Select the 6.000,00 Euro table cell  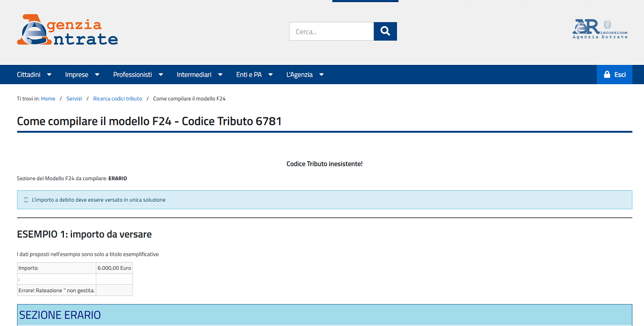pos(114,268)
